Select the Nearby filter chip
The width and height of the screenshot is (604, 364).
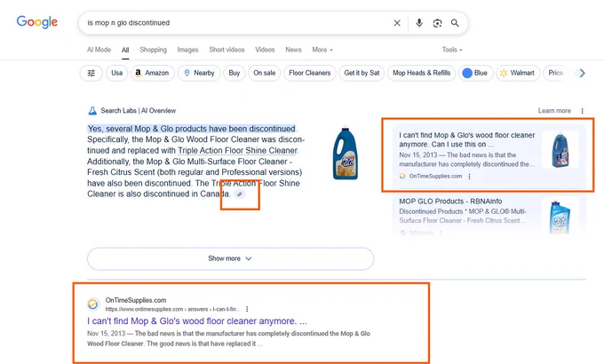pyautogui.click(x=199, y=73)
